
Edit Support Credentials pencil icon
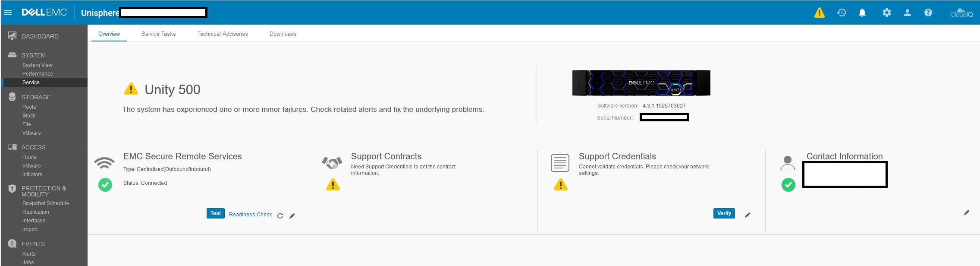(x=748, y=215)
